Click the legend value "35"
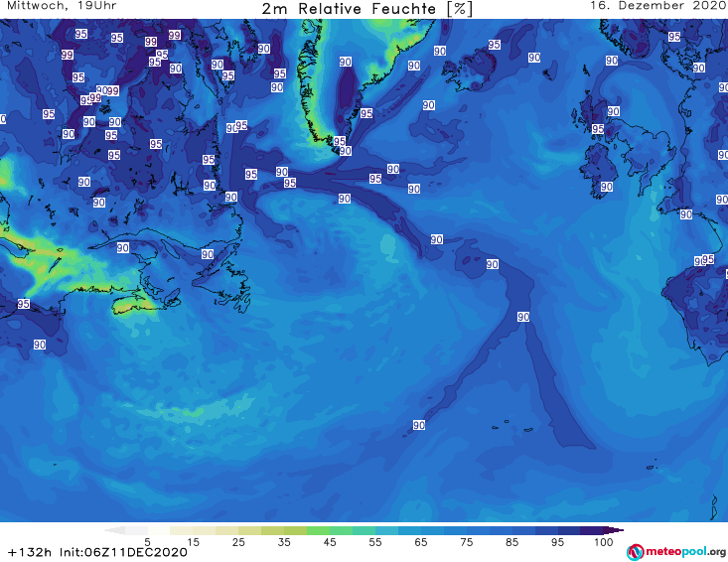The width and height of the screenshot is (728, 562). tap(284, 542)
